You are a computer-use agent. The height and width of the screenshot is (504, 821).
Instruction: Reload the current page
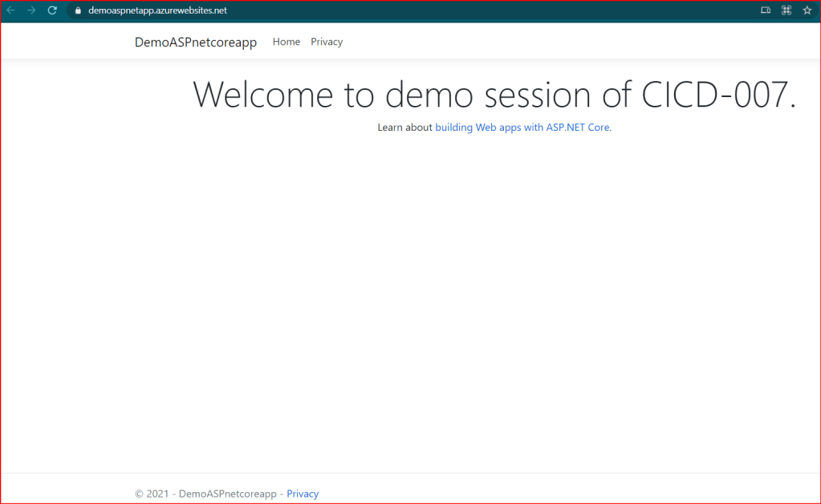[x=52, y=10]
